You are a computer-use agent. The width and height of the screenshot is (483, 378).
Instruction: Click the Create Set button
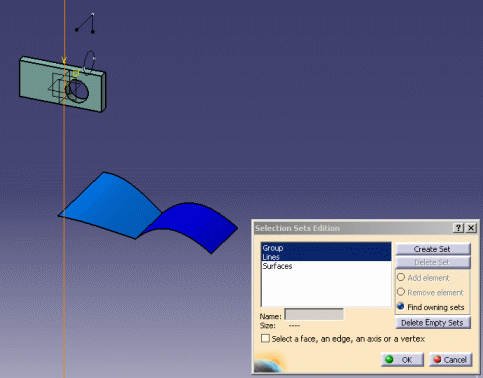click(433, 249)
